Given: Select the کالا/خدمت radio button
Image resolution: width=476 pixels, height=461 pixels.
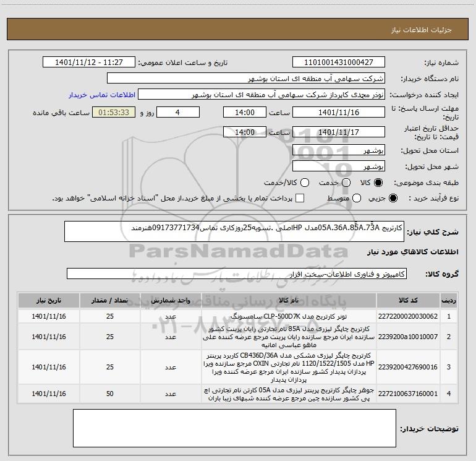Looking at the screenshot, I should [305, 183].
